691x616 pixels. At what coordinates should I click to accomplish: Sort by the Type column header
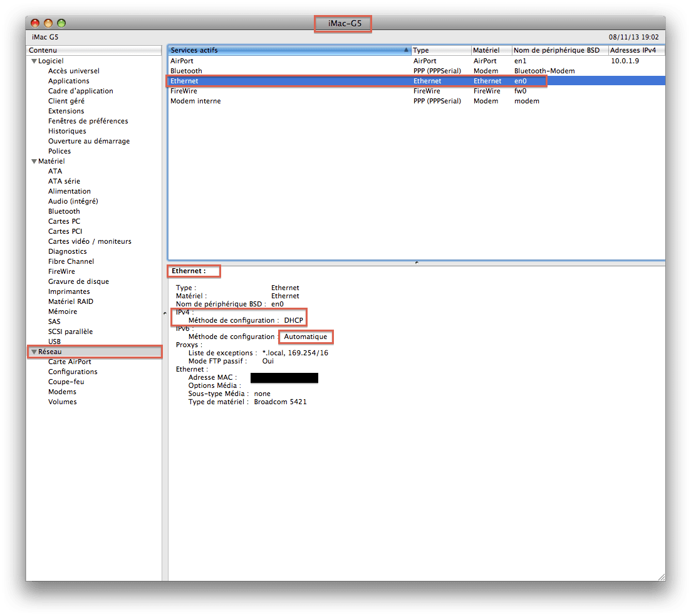441,50
